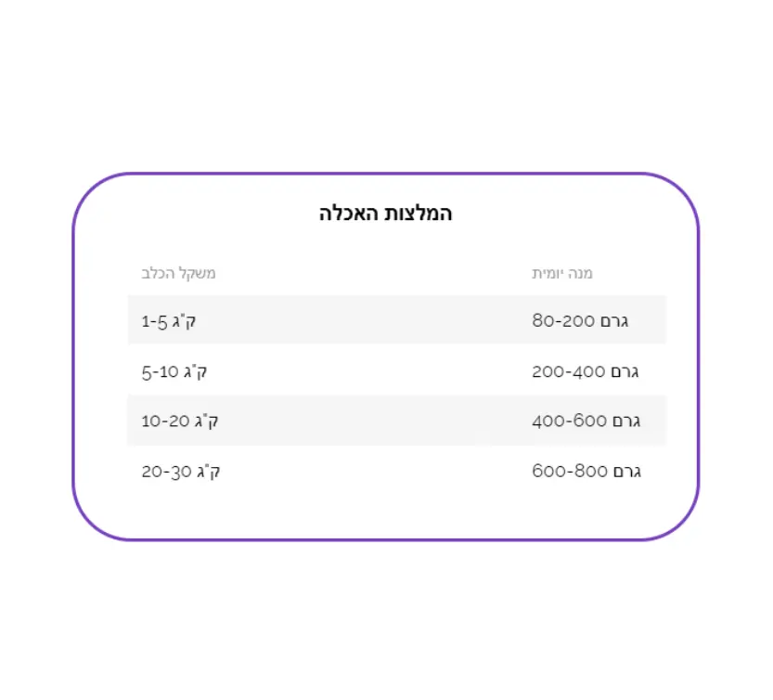Screen dimensions: 773x700
Task: Click the number 400-600 in the table
Action: tap(570, 421)
